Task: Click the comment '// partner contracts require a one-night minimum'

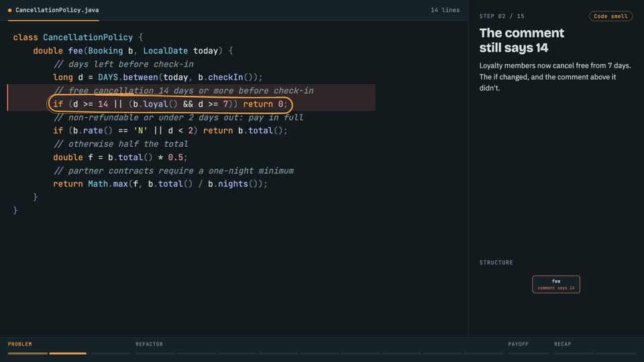Action: [x=173, y=171]
